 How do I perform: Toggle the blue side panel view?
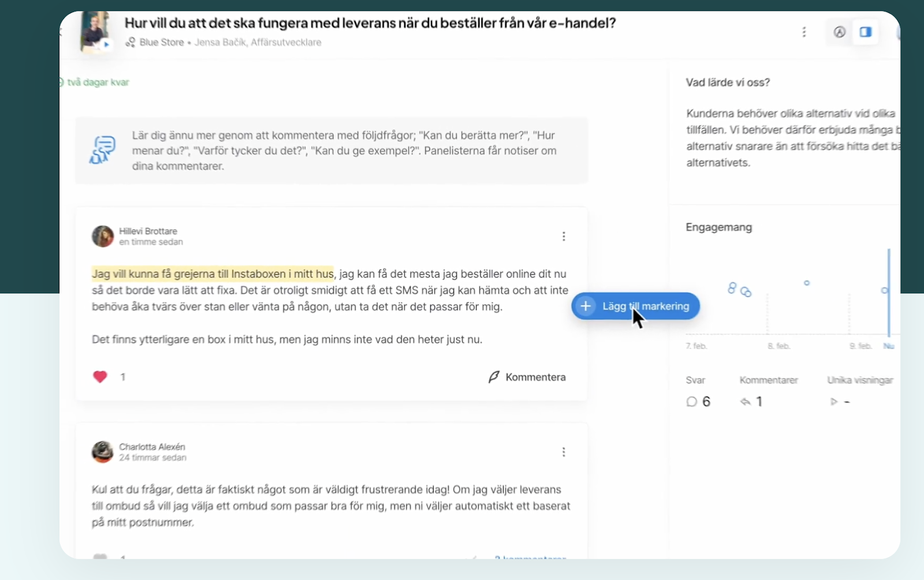pyautogui.click(x=865, y=32)
